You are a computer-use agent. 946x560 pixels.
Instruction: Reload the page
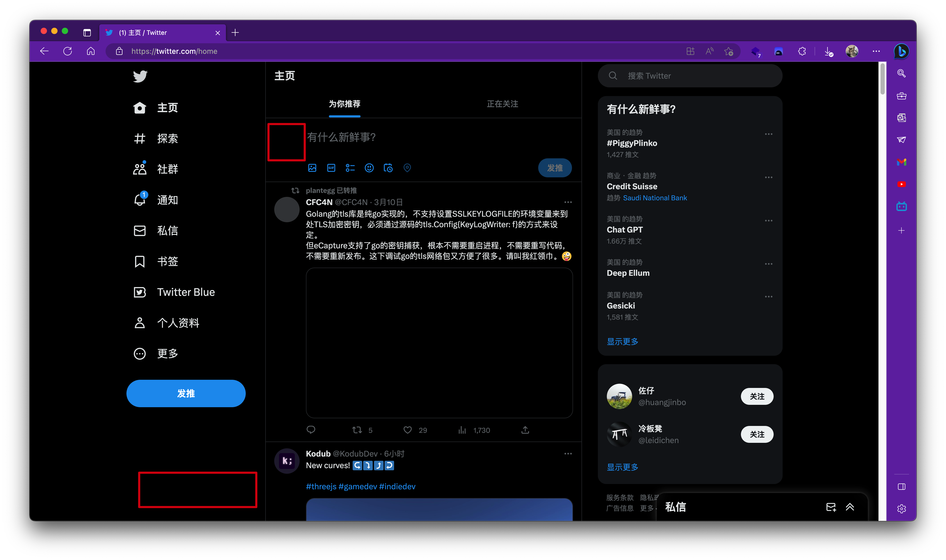pyautogui.click(x=68, y=51)
